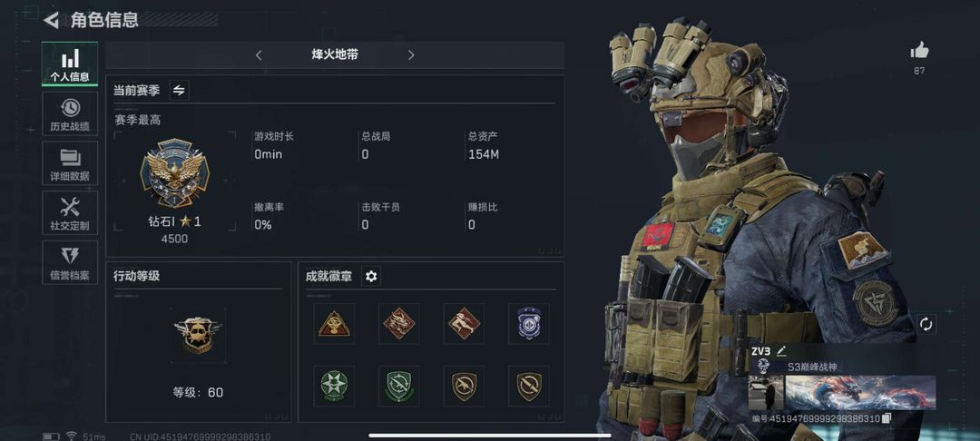
Task: Click the thumbs-up like icon
Action: (919, 51)
